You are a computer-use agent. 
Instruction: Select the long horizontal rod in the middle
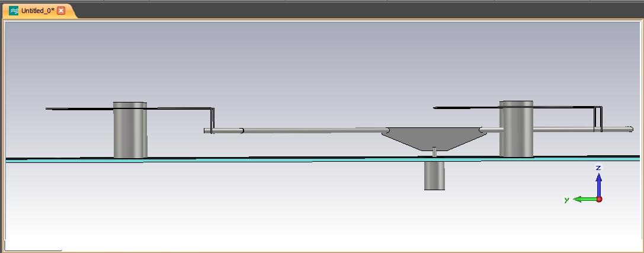[315, 130]
